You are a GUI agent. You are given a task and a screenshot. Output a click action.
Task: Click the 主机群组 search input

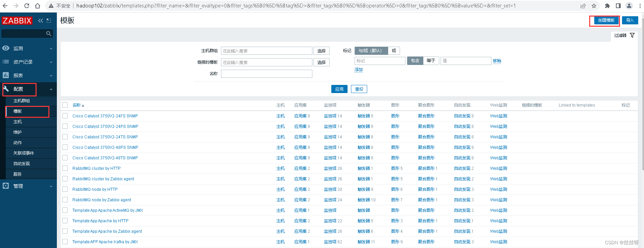click(x=267, y=51)
